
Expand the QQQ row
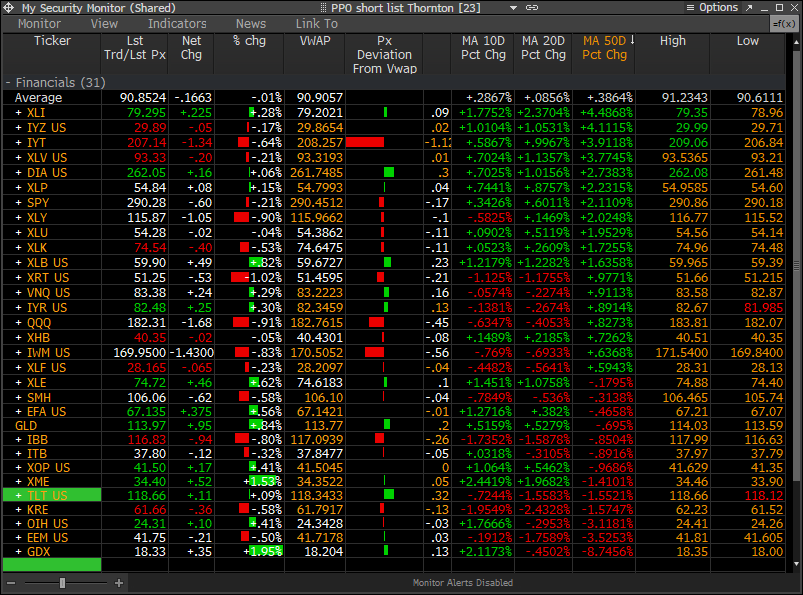click(x=18, y=323)
